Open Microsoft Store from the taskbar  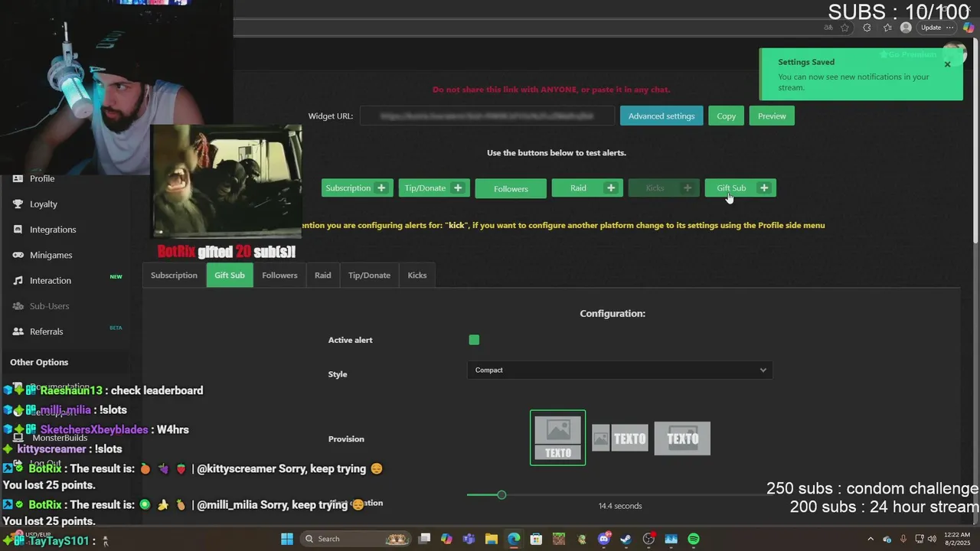coord(536,539)
